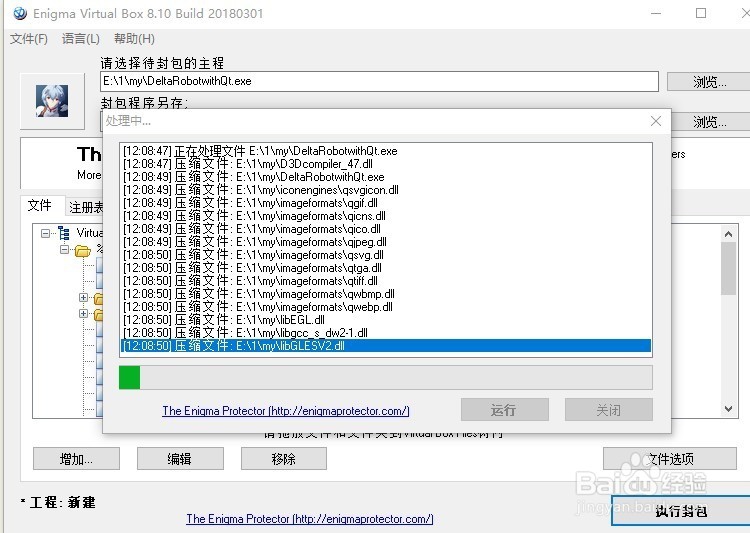The image size is (750, 533).
Task: Select log line for qjpeg.dll
Action: click(x=386, y=242)
